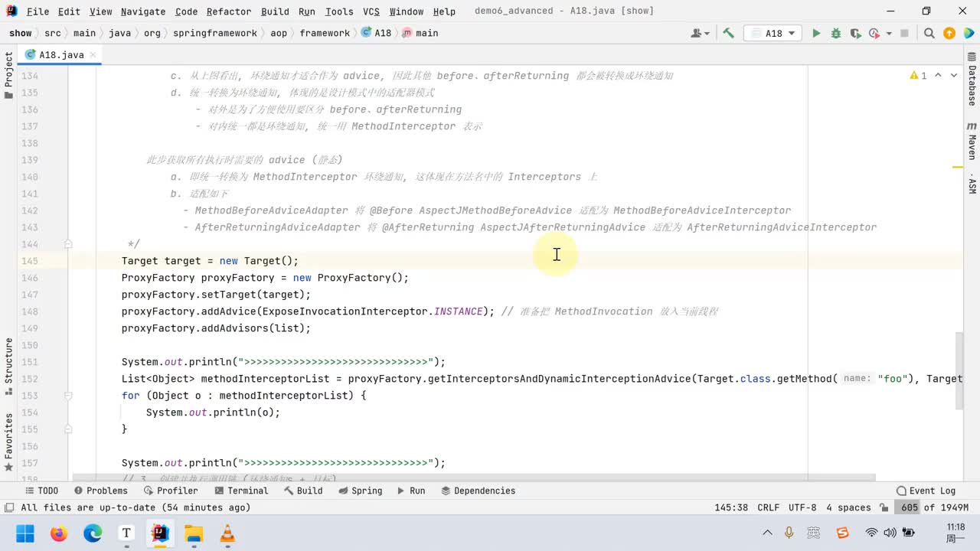Viewport: 980px width, 551px height.
Task: Open the Spring tool window
Action: [x=360, y=491]
